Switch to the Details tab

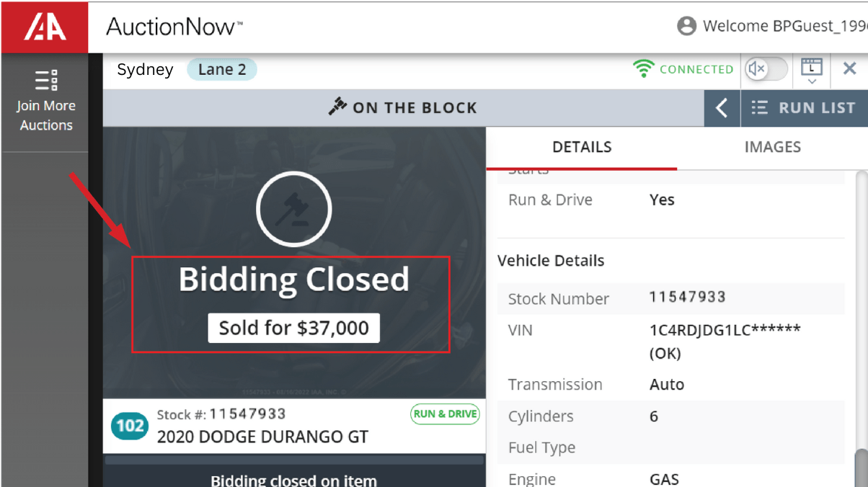point(582,147)
